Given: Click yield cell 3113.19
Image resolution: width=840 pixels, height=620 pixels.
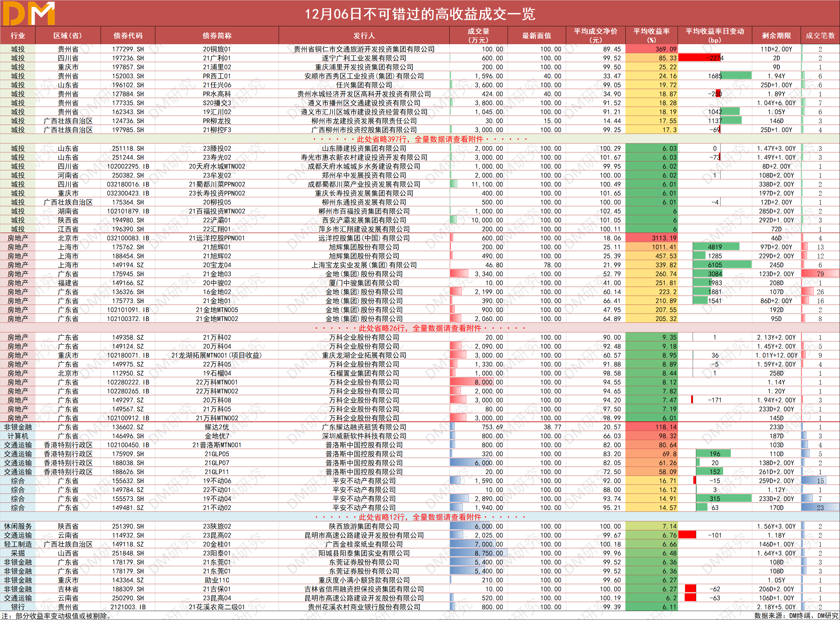Looking at the screenshot, I should 652,238.
